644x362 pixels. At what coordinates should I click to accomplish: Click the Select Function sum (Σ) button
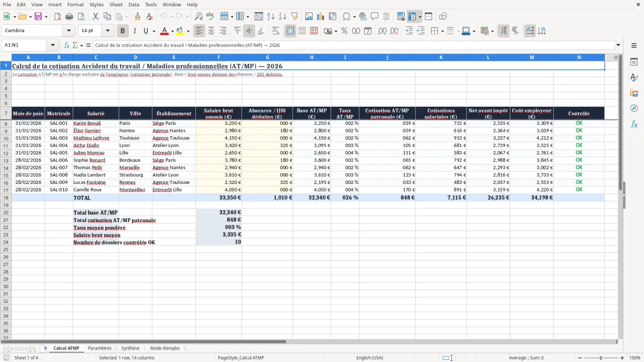point(75,45)
